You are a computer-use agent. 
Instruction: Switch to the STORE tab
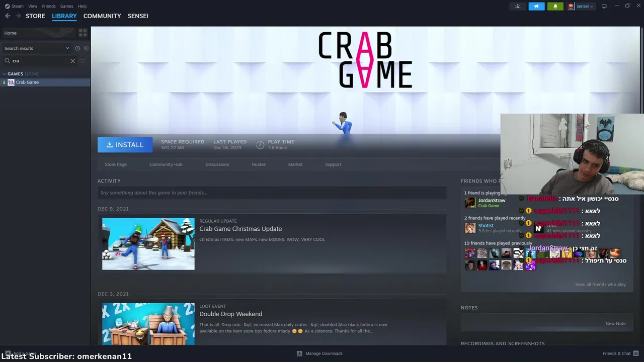coord(35,16)
